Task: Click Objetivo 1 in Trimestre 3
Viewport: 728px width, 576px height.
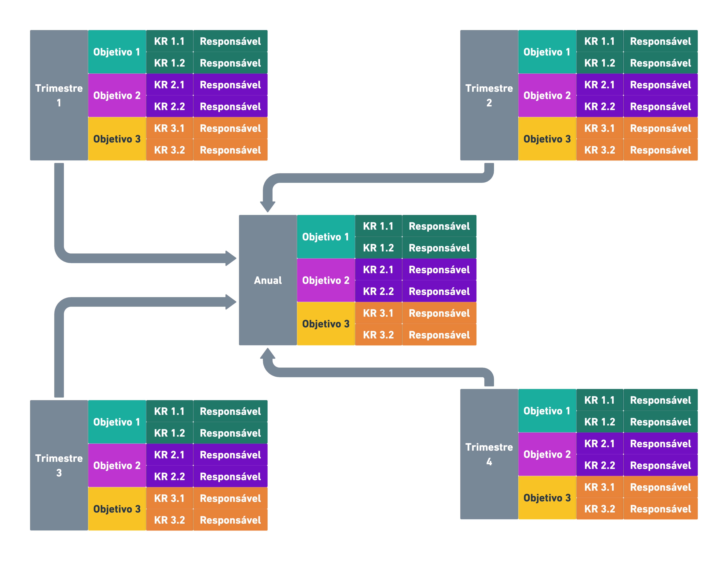Action: click(117, 422)
